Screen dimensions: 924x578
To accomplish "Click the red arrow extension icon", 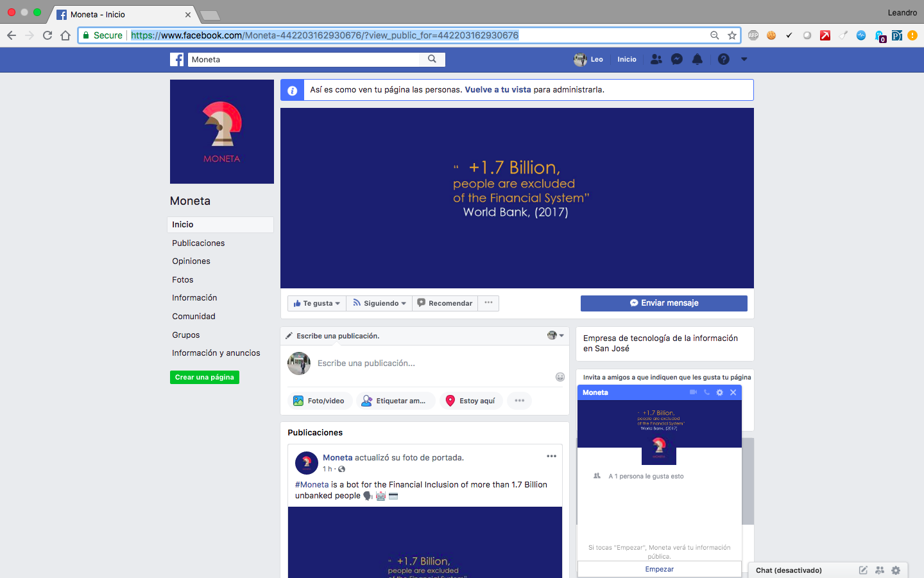I will click(x=825, y=35).
